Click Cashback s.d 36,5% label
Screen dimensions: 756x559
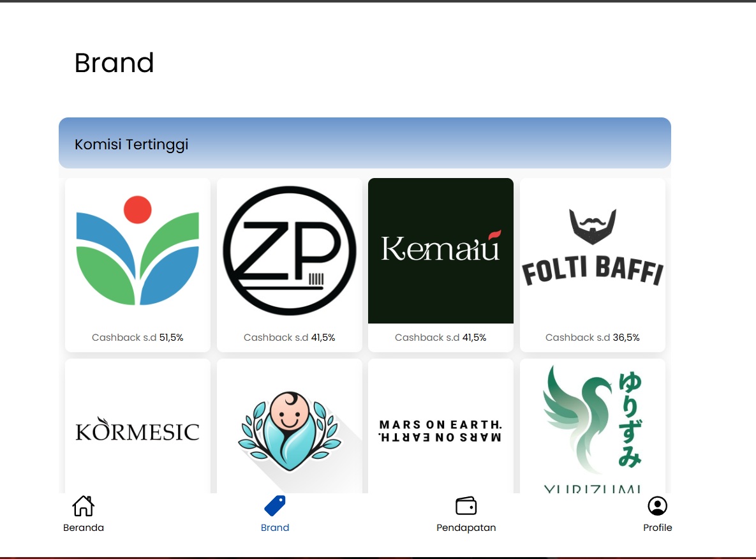click(x=593, y=338)
